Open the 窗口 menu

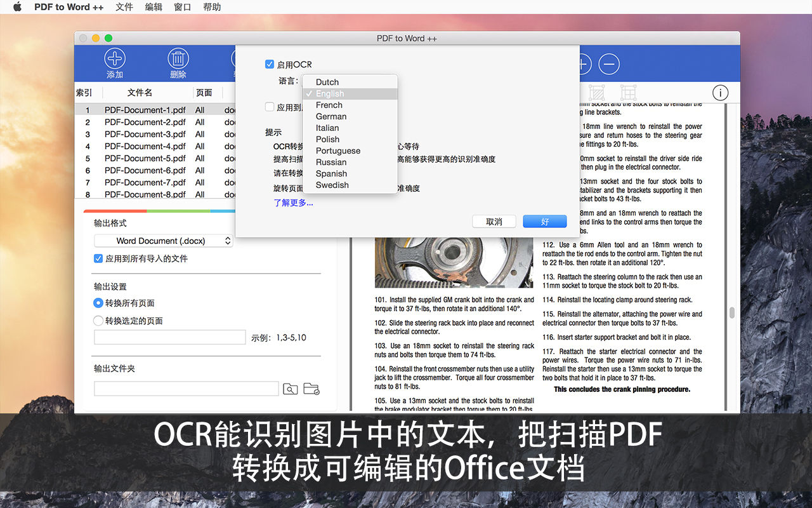(183, 7)
